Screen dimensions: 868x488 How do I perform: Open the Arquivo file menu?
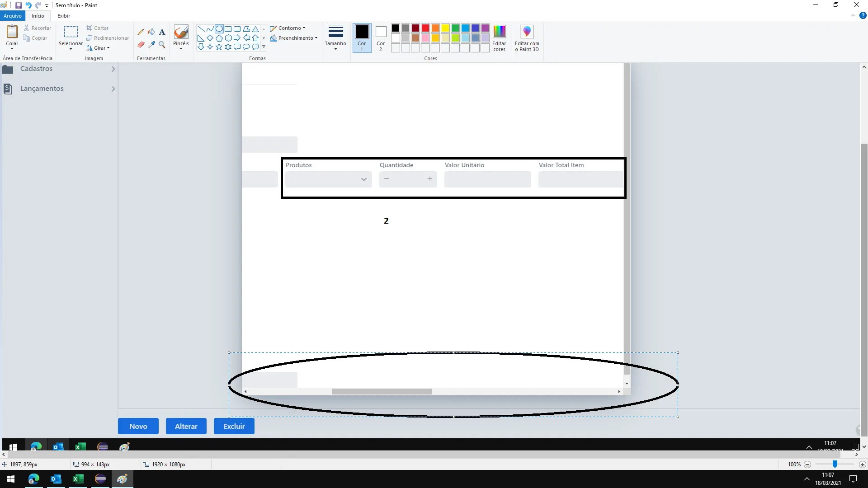coord(13,16)
